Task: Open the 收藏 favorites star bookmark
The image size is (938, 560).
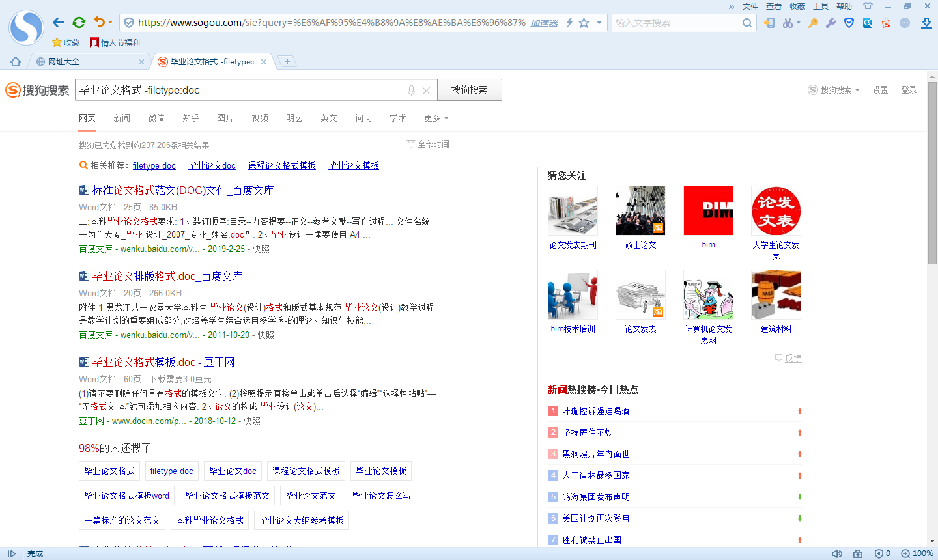Action: [66, 42]
